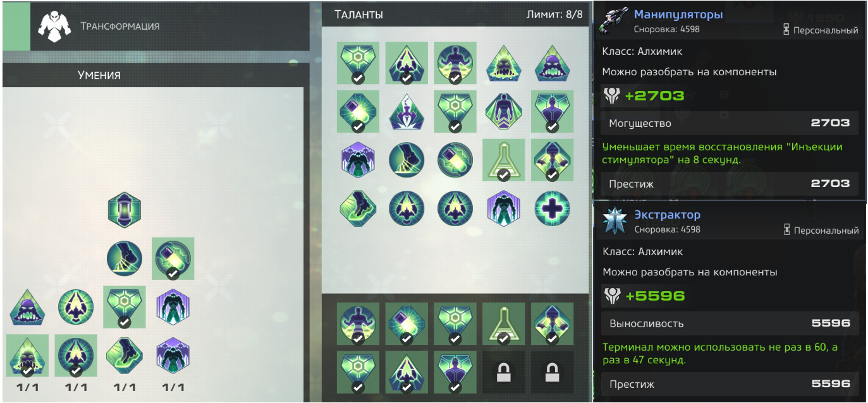This screenshot has height=403, width=868.
Task: Click the prestige emblem beside +2703
Action: (612, 96)
